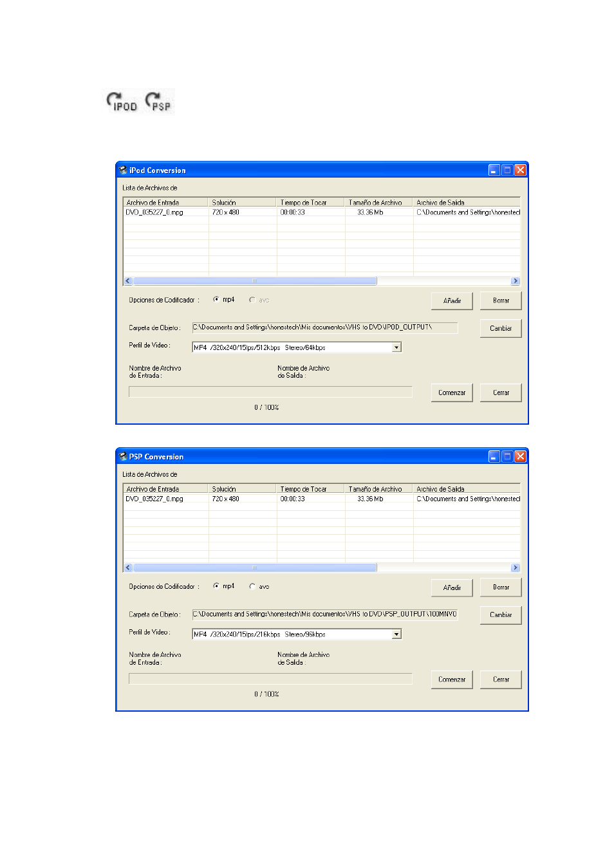Viewport: 614px width, 868px height.
Task: Click Carpeta de Objeto path field in PSP window
Action: point(325,614)
